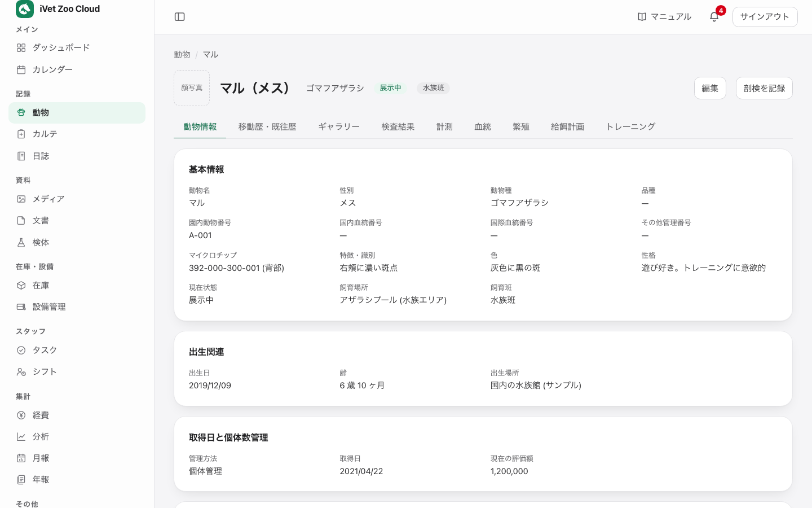
Task: Click the 編集 button
Action: pyautogui.click(x=710, y=88)
